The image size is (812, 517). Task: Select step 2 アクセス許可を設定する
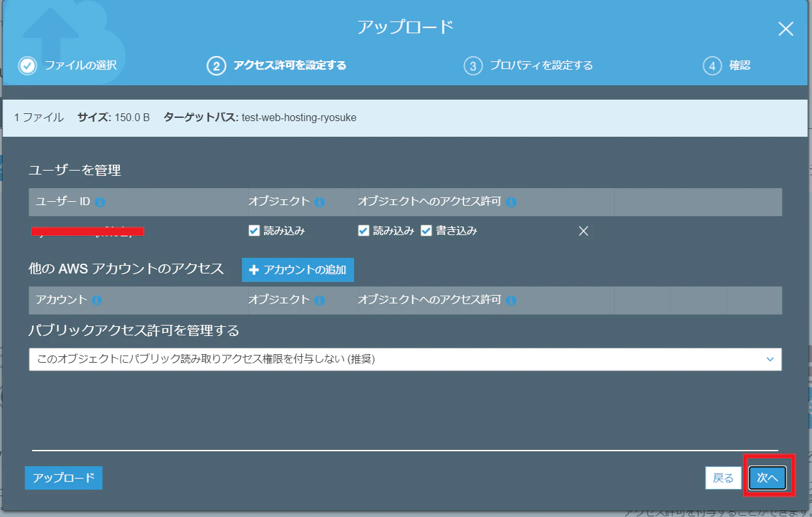276,65
